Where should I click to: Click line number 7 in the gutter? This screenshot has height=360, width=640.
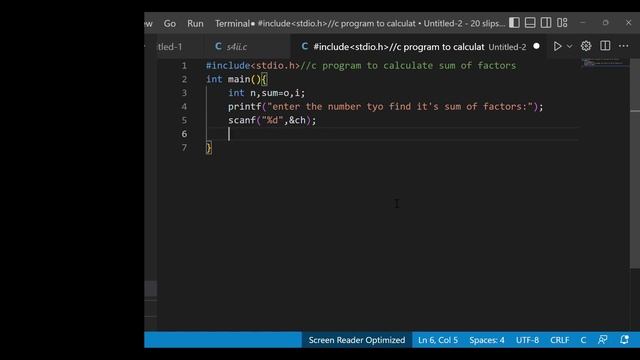pos(184,147)
